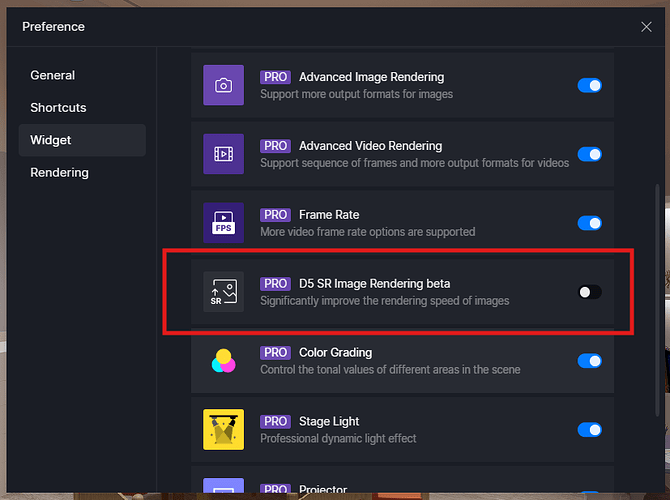Switch off the Stage Light toggle
This screenshot has height=500, width=670.
[589, 430]
